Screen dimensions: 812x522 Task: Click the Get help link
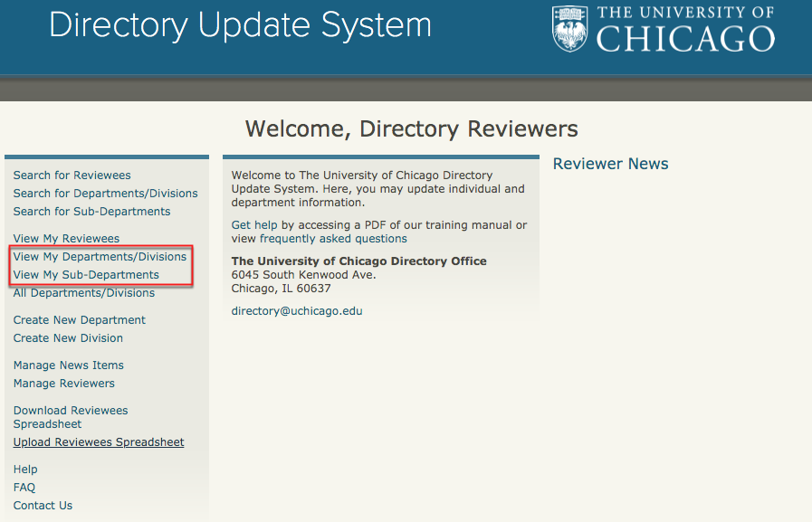(254, 225)
